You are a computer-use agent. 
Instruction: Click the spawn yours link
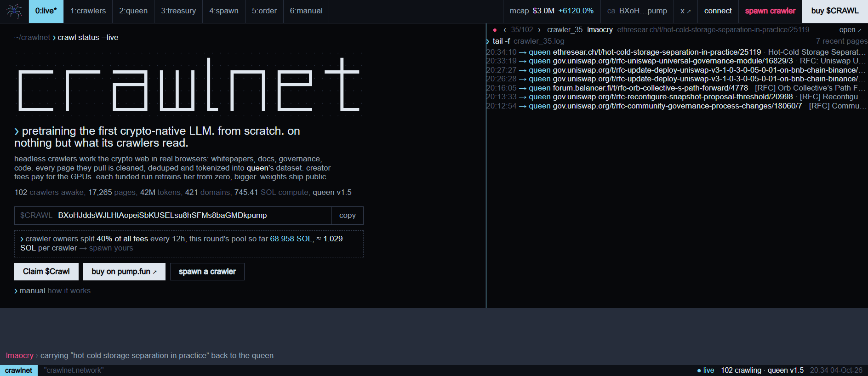click(x=111, y=248)
